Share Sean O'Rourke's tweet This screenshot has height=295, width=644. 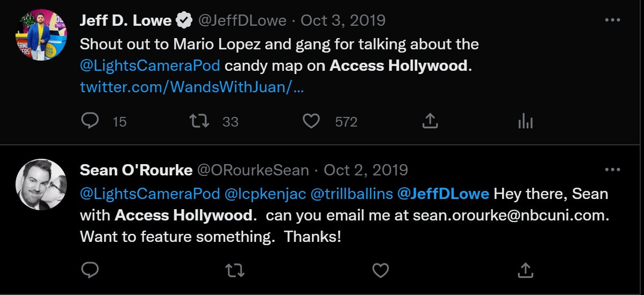(x=526, y=270)
